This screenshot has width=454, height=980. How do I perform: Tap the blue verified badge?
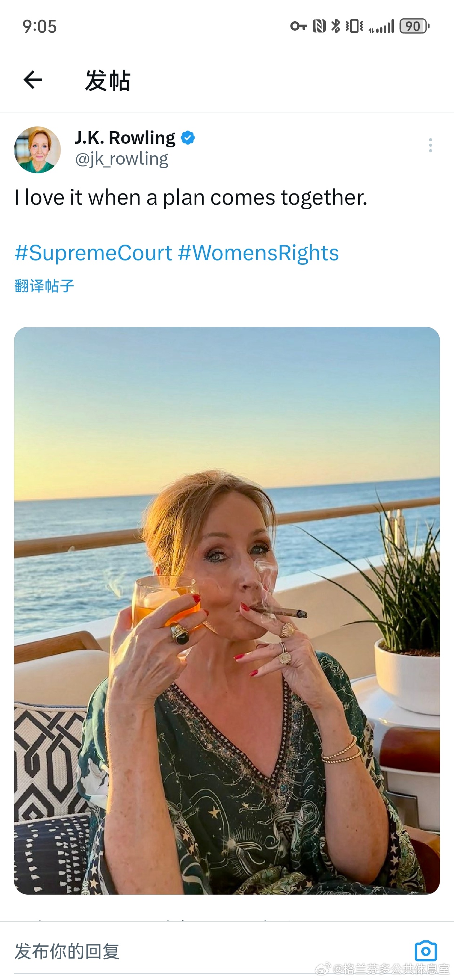click(188, 138)
